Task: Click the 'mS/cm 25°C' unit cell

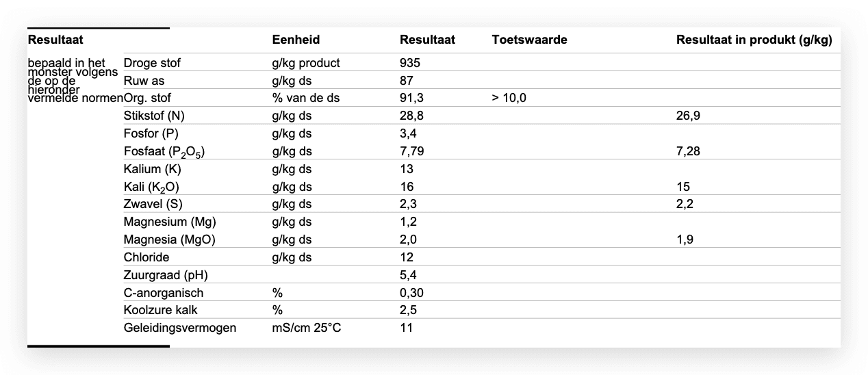Action: (x=306, y=328)
